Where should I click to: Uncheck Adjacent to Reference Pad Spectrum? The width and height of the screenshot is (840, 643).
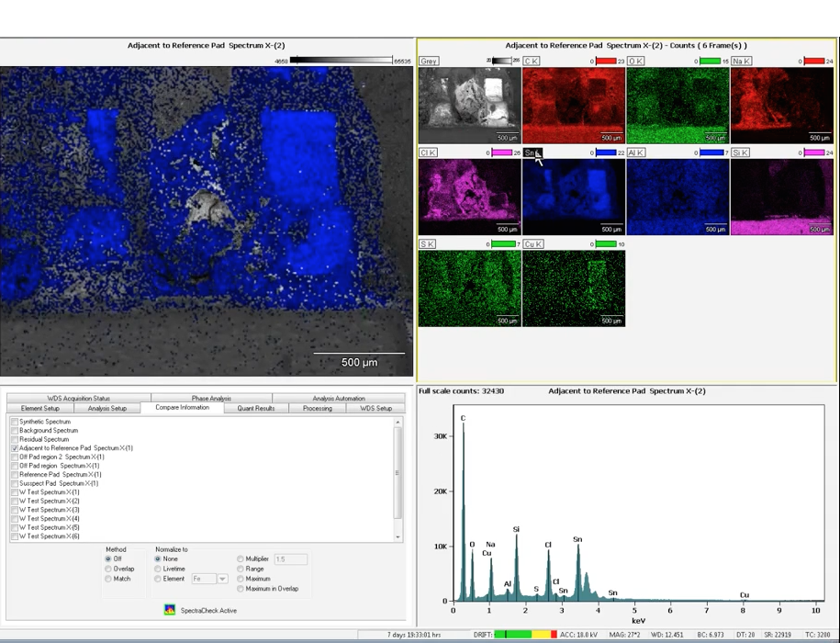point(15,448)
